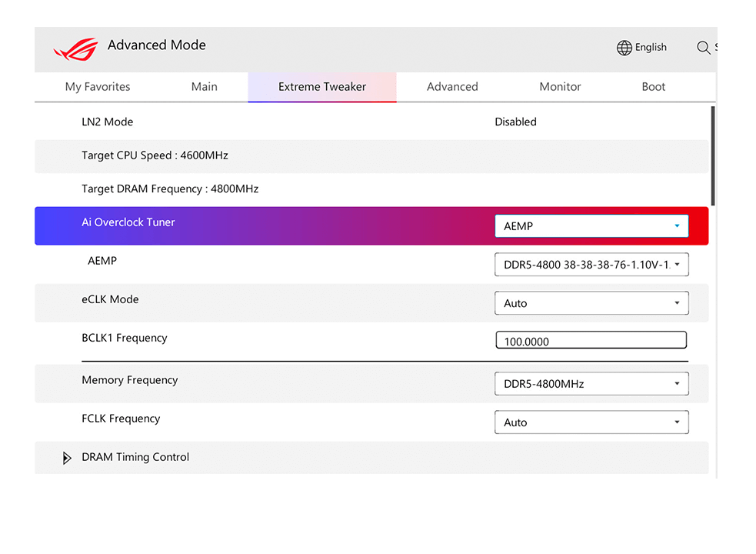This screenshot has height=554, width=756.
Task: Open the Memory Frequency dropdown
Action: coord(591,384)
